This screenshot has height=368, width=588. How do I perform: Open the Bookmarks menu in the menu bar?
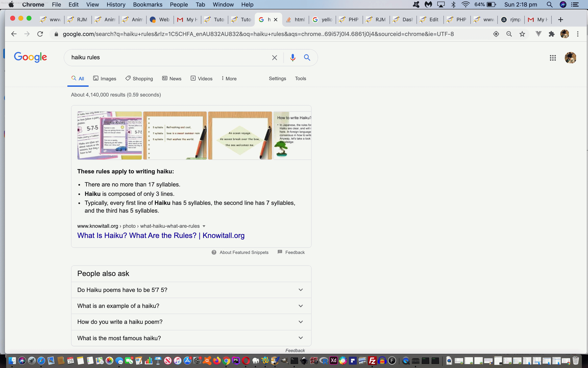click(x=148, y=5)
